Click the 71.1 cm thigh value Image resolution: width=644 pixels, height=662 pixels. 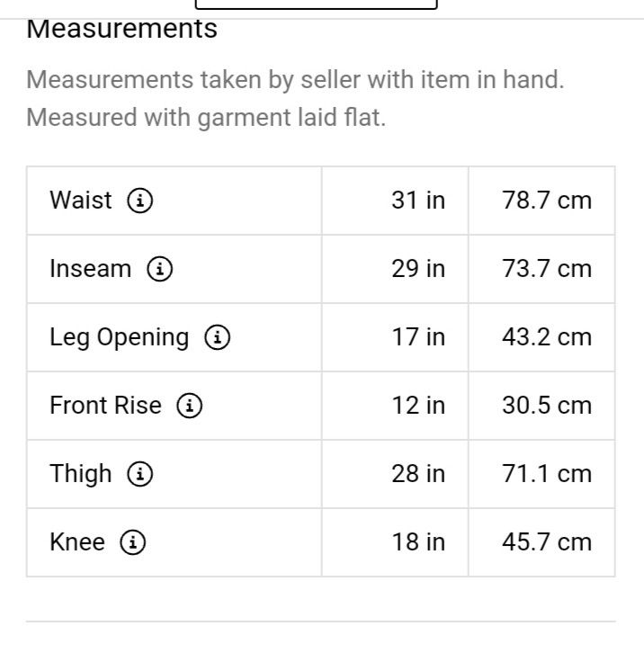(x=547, y=474)
